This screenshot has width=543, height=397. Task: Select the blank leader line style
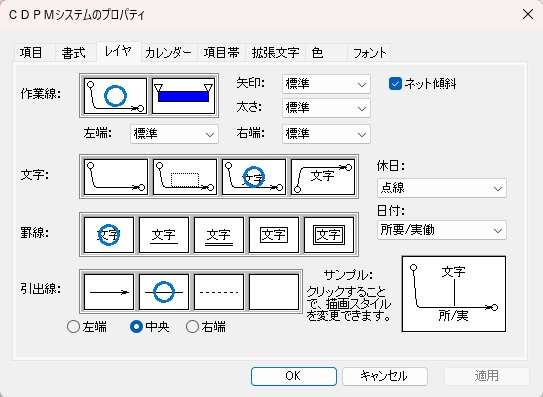tap(274, 292)
